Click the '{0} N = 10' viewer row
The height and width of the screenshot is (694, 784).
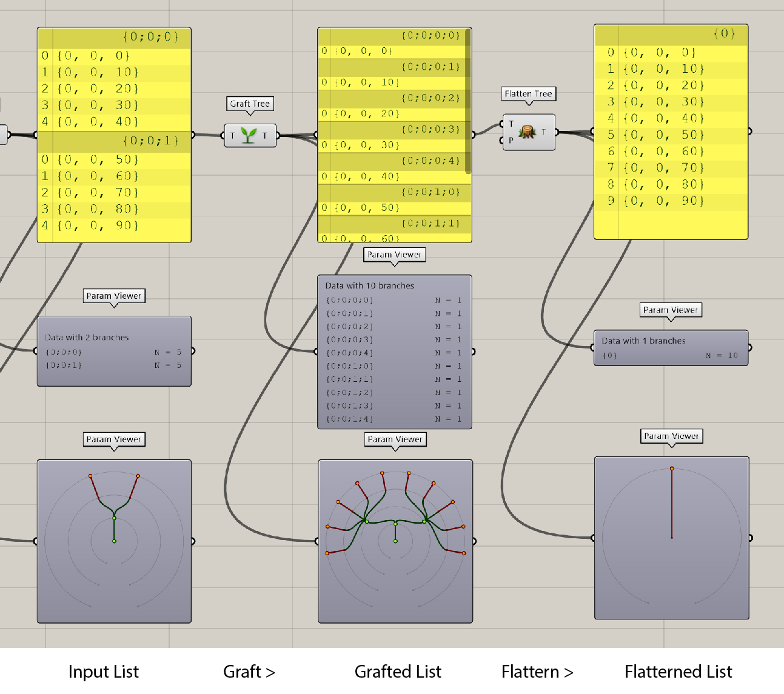(671, 356)
